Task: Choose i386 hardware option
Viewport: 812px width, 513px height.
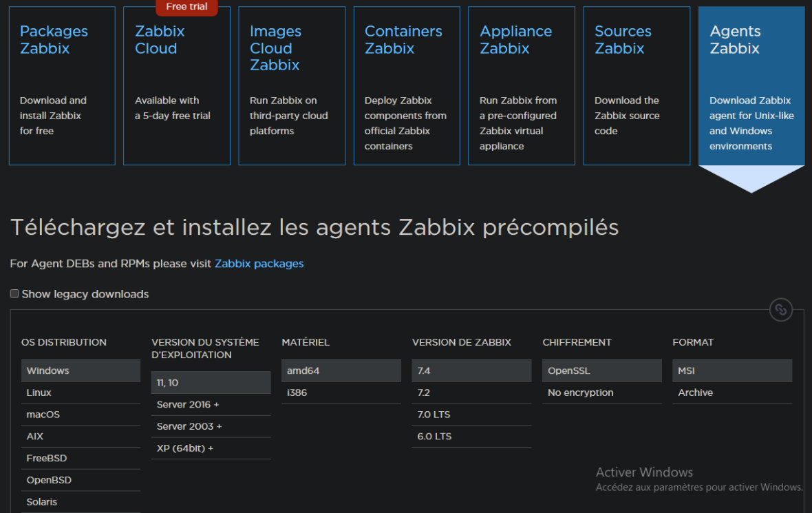Action: point(297,392)
